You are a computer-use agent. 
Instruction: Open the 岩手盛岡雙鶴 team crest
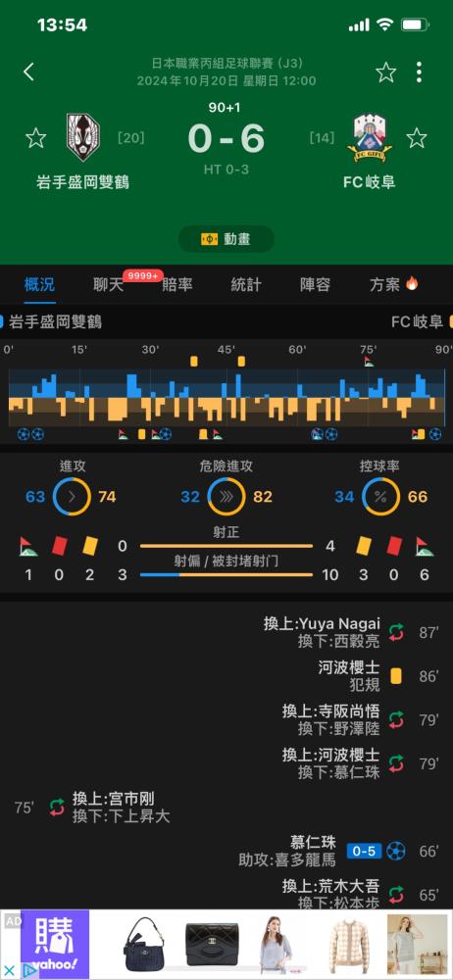(83, 137)
